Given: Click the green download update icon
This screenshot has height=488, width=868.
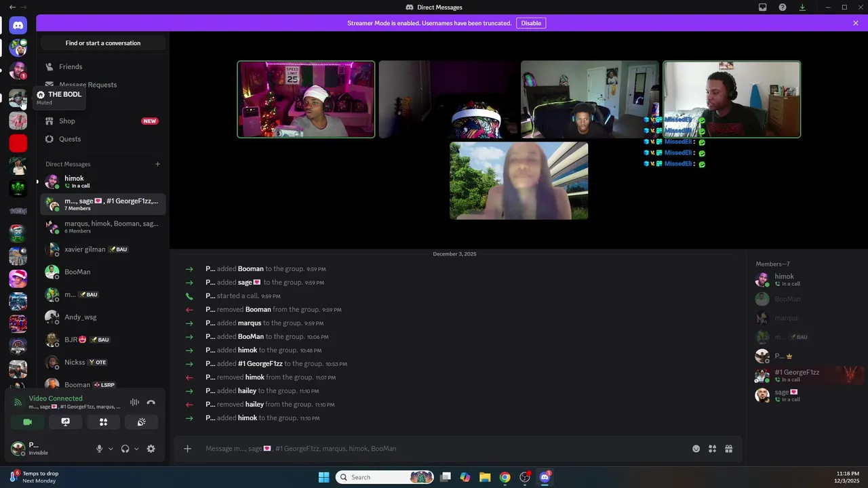Looking at the screenshot, I should [x=802, y=7].
